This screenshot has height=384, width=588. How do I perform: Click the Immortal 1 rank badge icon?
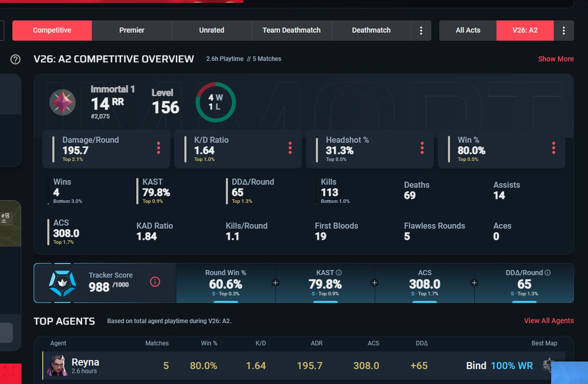pyautogui.click(x=62, y=102)
